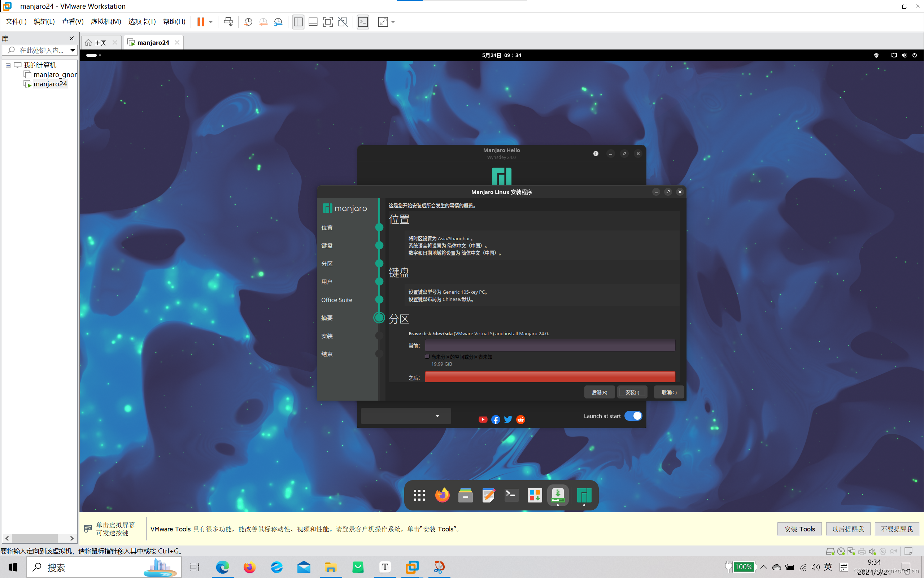Pause the virtual machine
The height and width of the screenshot is (578, 924).
200,22
